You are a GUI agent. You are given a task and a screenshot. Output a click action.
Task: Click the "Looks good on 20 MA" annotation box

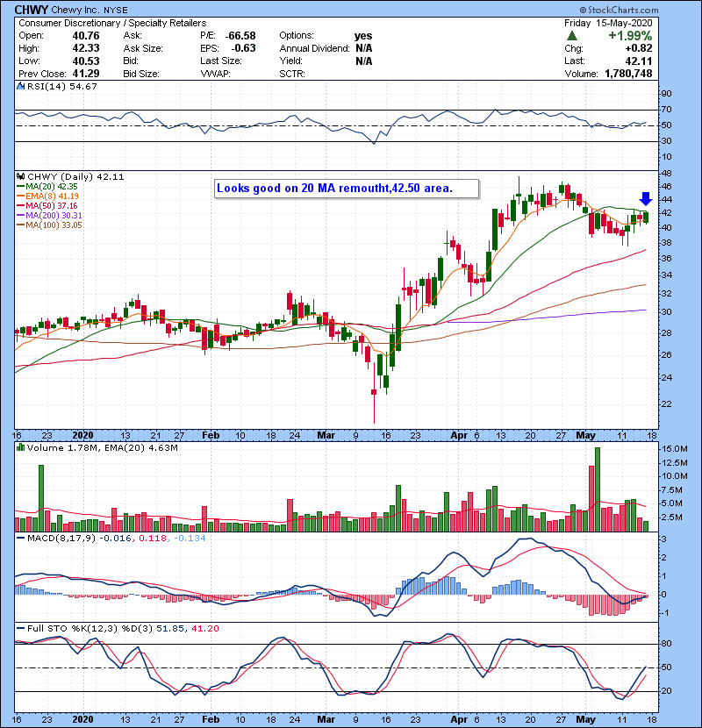pos(347,189)
